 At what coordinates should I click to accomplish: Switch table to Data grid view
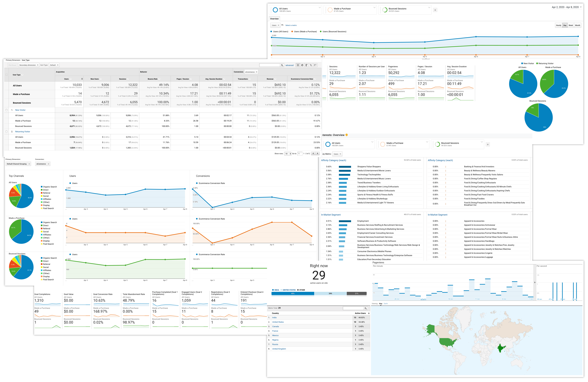[x=298, y=65]
